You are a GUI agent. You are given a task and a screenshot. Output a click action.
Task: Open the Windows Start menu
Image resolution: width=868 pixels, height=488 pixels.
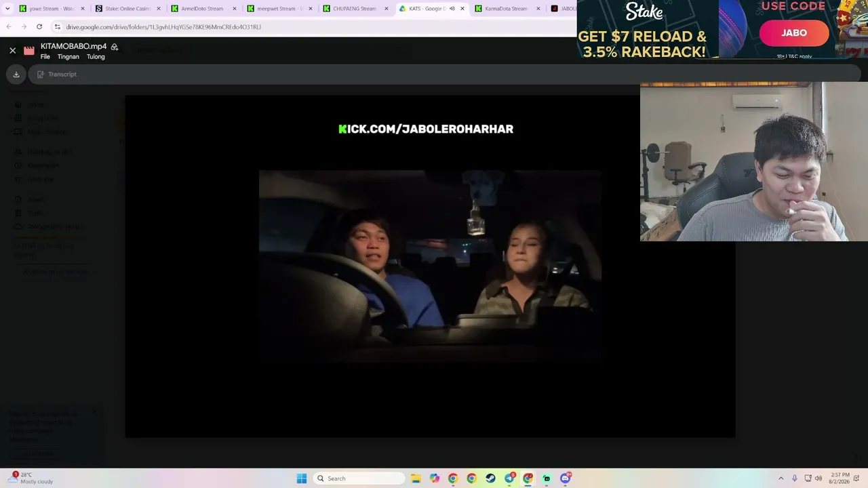302,479
